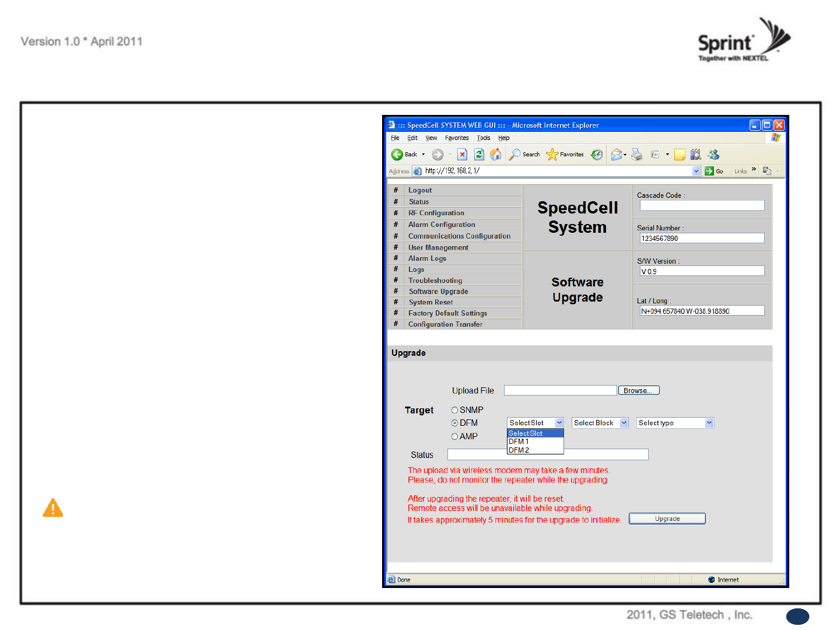Choose DFM 1 from the slot list
The height and width of the screenshot is (630, 840).
pyautogui.click(x=535, y=442)
